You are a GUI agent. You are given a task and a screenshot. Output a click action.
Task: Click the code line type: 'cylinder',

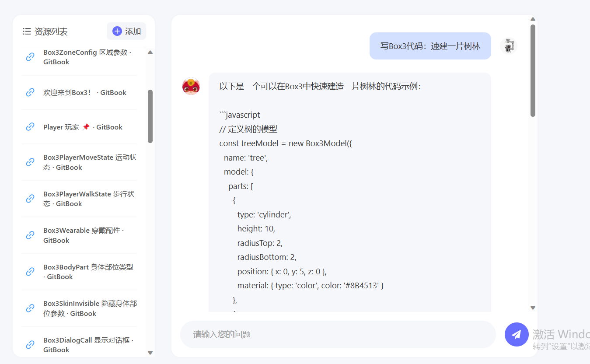pyautogui.click(x=264, y=214)
